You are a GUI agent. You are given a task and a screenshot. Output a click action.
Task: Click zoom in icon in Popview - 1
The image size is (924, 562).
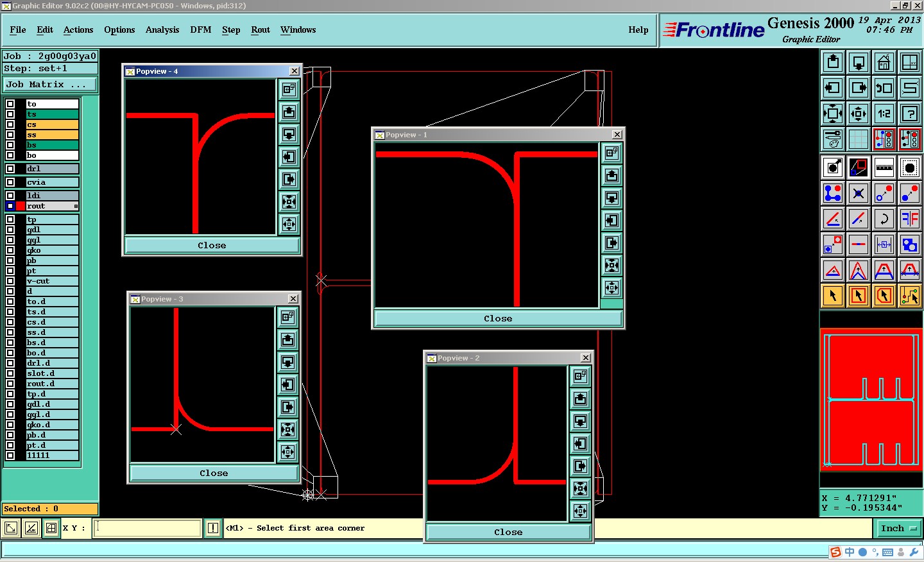612,265
